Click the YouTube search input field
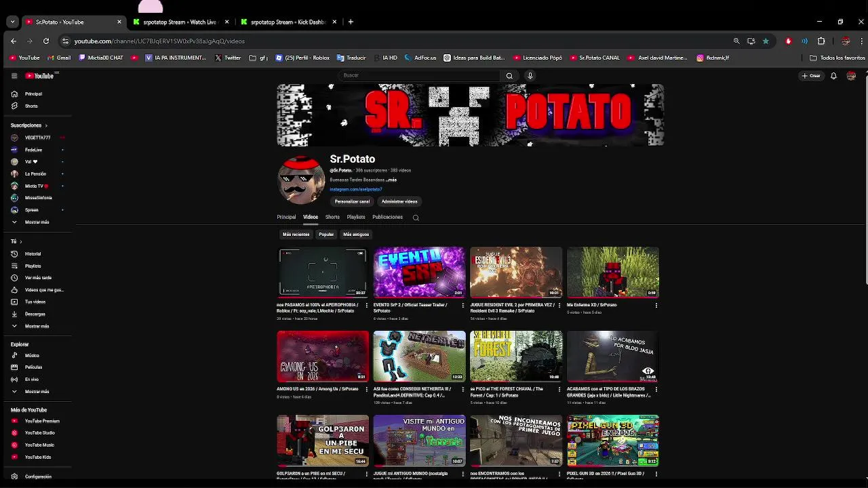 419,75
